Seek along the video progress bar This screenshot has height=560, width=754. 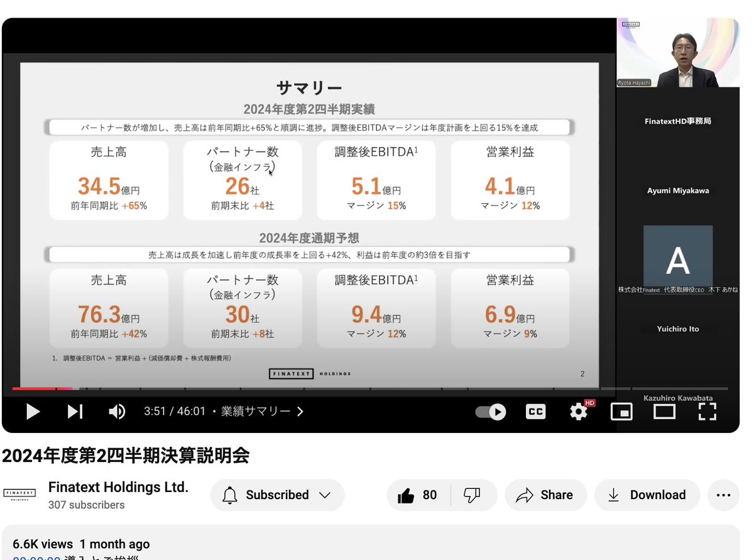[371, 388]
